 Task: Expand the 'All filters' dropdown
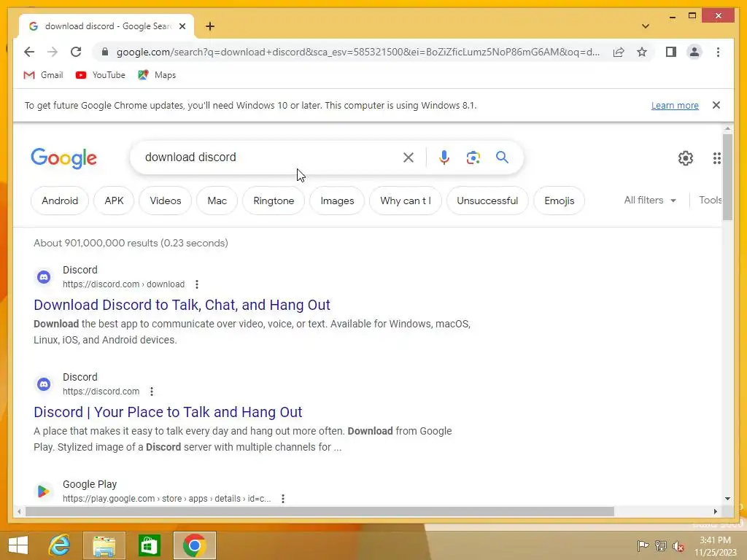coord(650,200)
